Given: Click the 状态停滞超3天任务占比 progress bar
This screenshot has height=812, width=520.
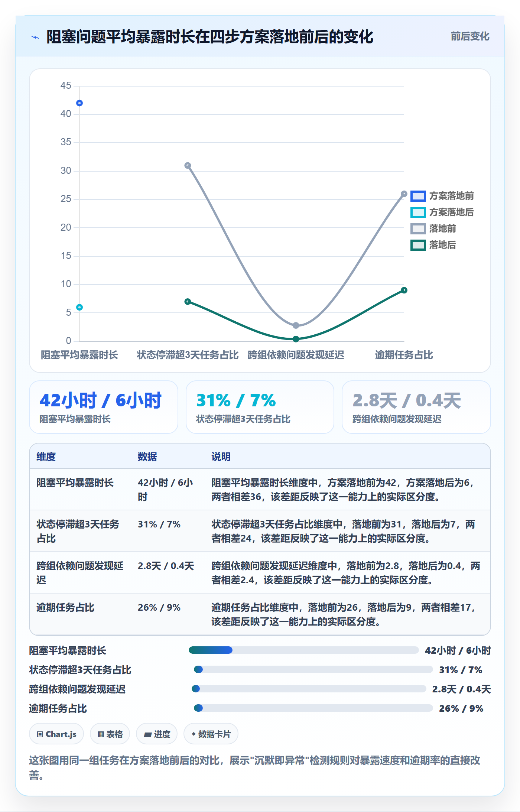Looking at the screenshot, I should [313, 669].
